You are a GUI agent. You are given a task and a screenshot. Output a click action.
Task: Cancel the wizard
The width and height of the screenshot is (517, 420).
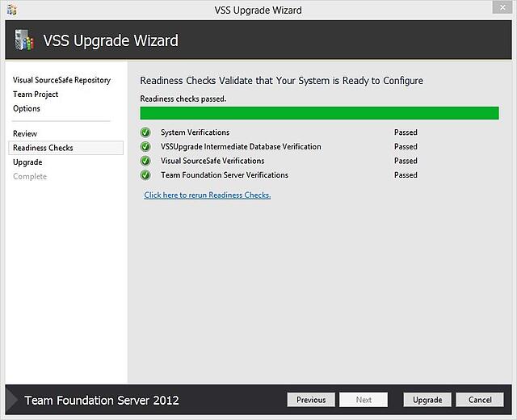[480, 400]
